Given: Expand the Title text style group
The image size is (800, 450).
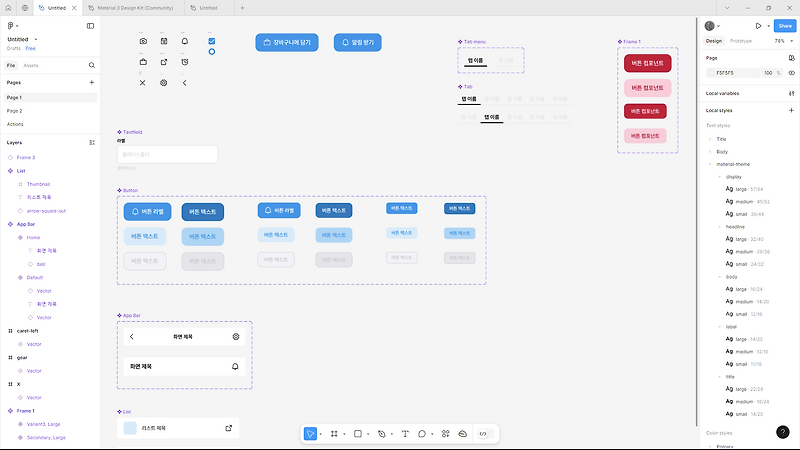Looking at the screenshot, I should pos(710,139).
